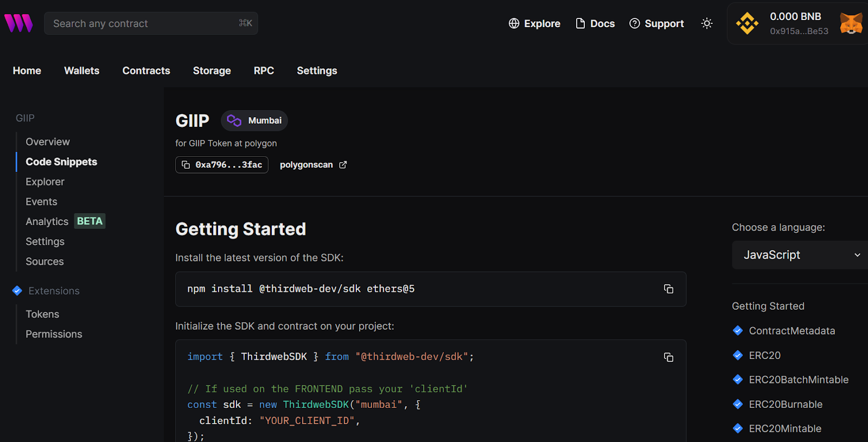Go to the Storage tab
The width and height of the screenshot is (868, 442).
point(212,71)
